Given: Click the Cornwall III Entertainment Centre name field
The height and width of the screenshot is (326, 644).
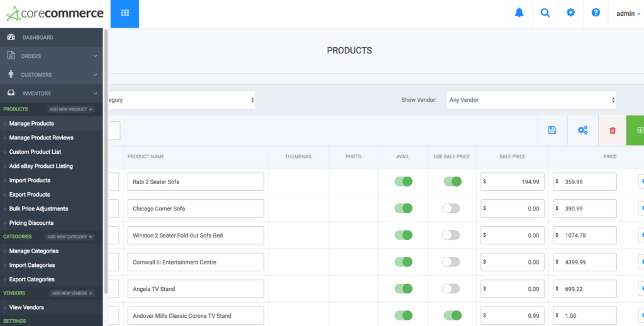Looking at the screenshot, I should (x=195, y=262).
